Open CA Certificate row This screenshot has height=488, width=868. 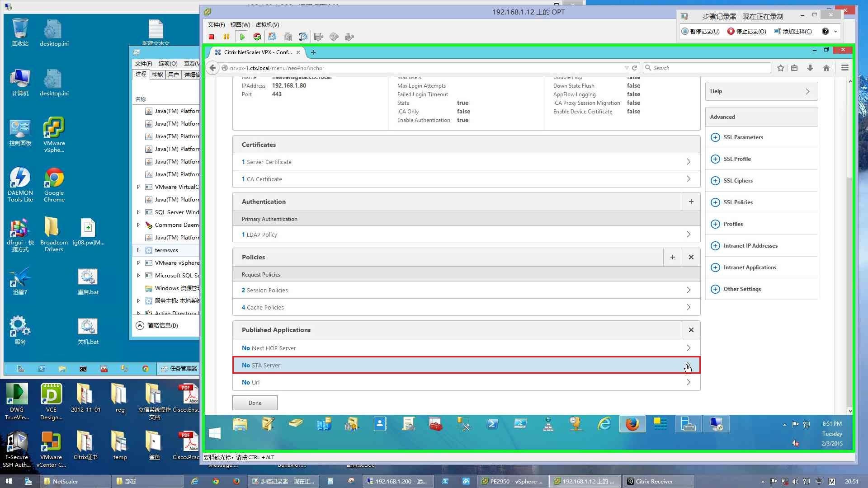[x=466, y=179]
